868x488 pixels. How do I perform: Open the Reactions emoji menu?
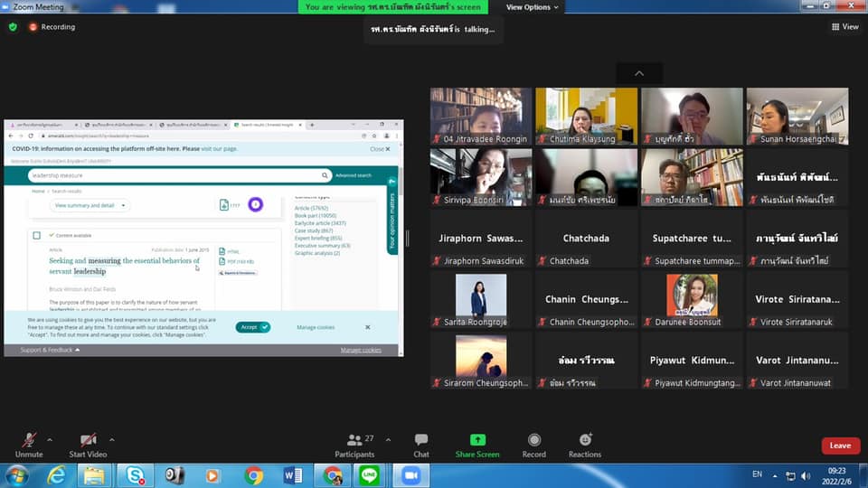(x=585, y=440)
